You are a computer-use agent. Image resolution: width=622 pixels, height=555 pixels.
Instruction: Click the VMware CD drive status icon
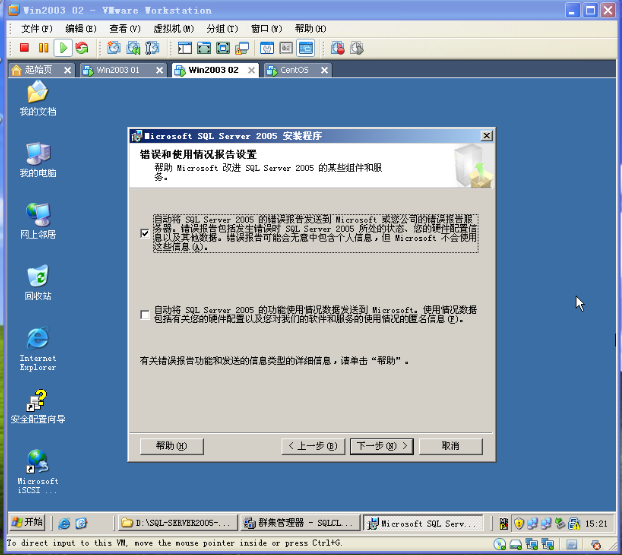coord(500,544)
